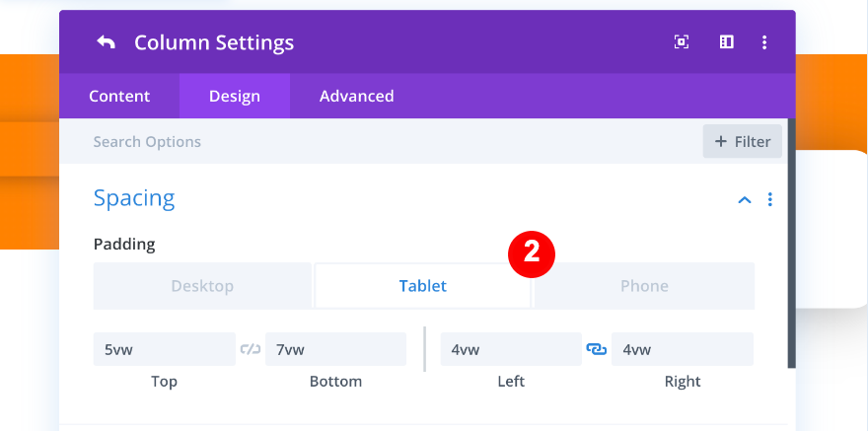Collapse the Spacing section chevron
This screenshot has height=431, width=868.
point(745,199)
